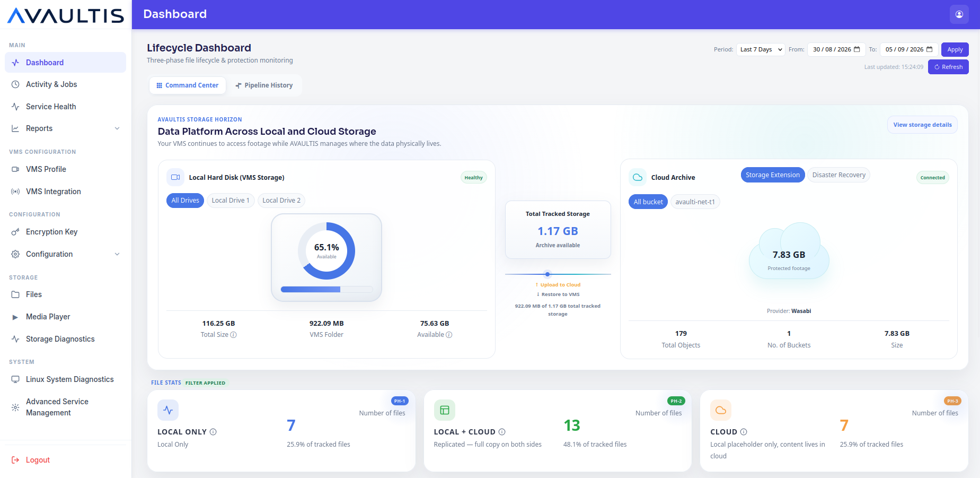
Task: Switch to Disaster Recovery mode
Action: [838, 175]
